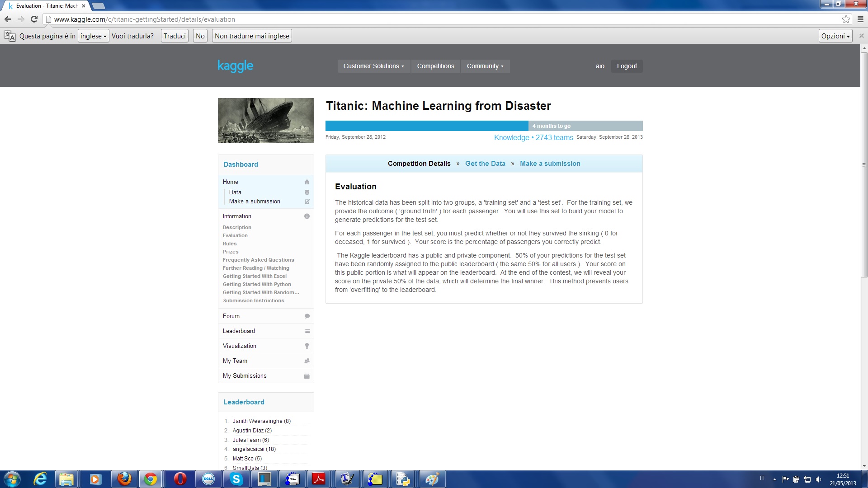Click the Logout button
This screenshot has height=488, width=868.
click(627, 66)
